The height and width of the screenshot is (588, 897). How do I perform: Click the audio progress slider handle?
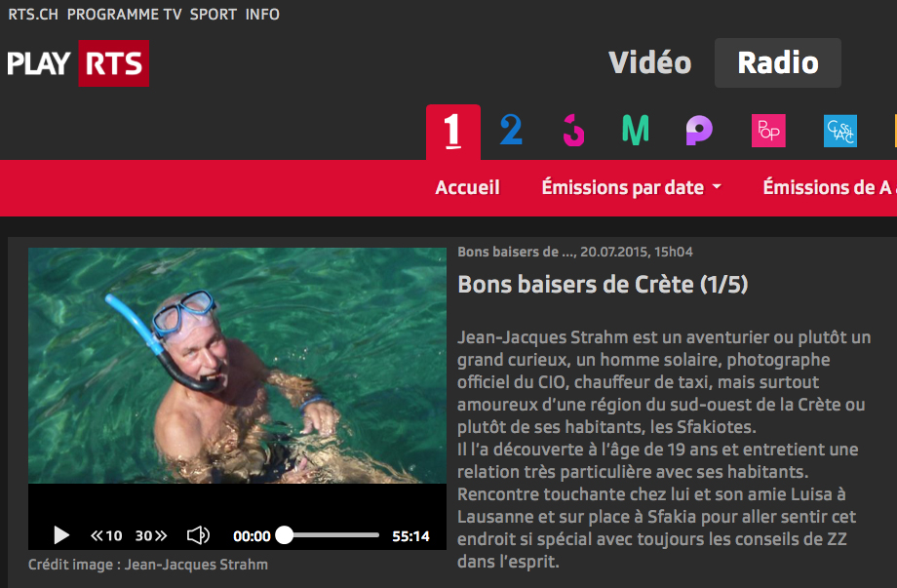[285, 534]
